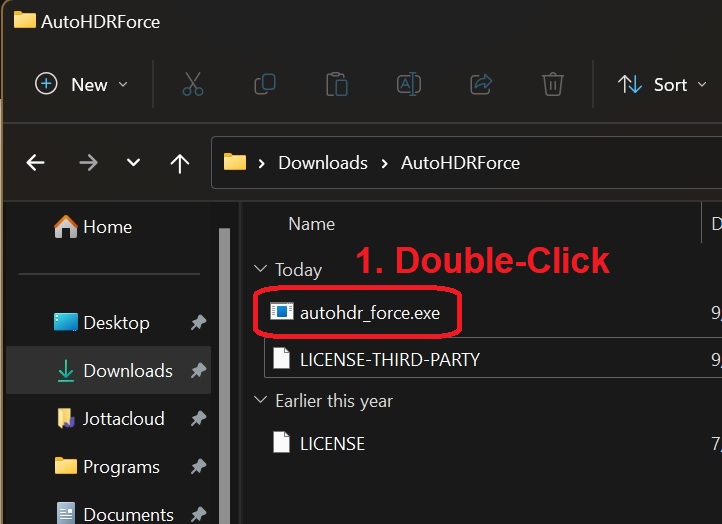Click the Copy icon in toolbar
Viewport: 722px width, 524px height.
pos(265,85)
